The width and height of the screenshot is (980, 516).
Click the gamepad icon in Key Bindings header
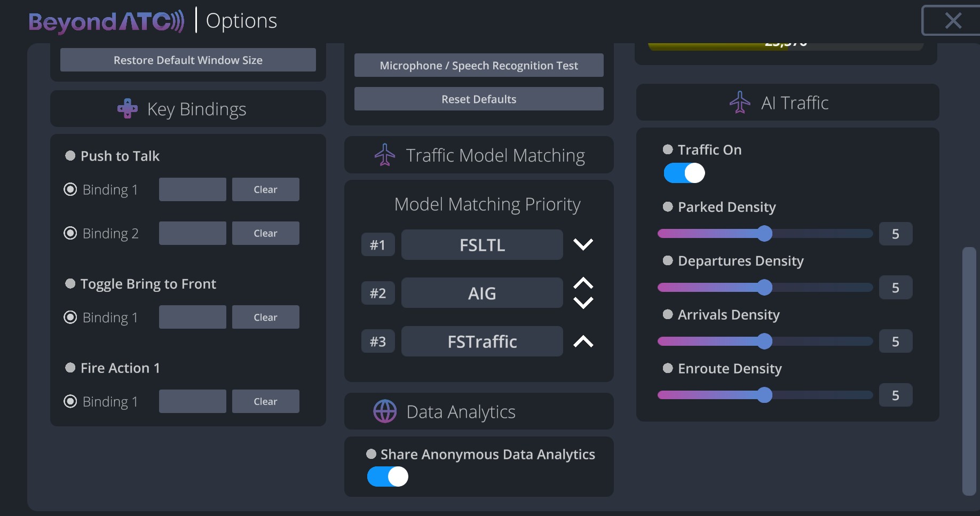pos(127,108)
